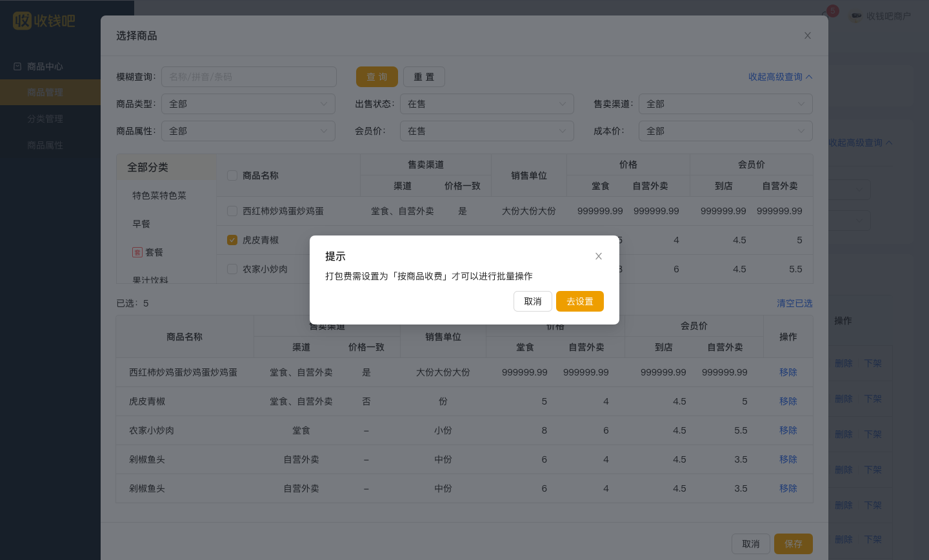The height and width of the screenshot is (560, 929).
Task: Click the 去设置 button in the dialog
Action: [x=580, y=301]
